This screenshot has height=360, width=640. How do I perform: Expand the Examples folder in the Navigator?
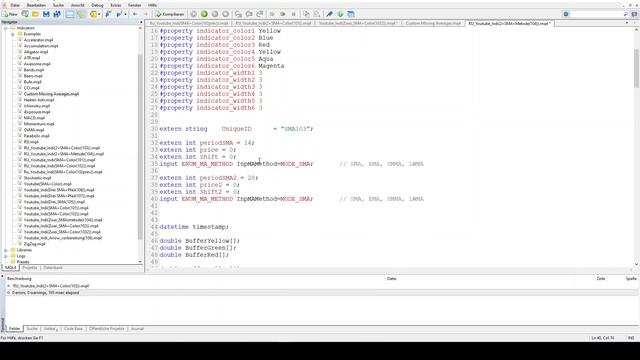coord(13,34)
